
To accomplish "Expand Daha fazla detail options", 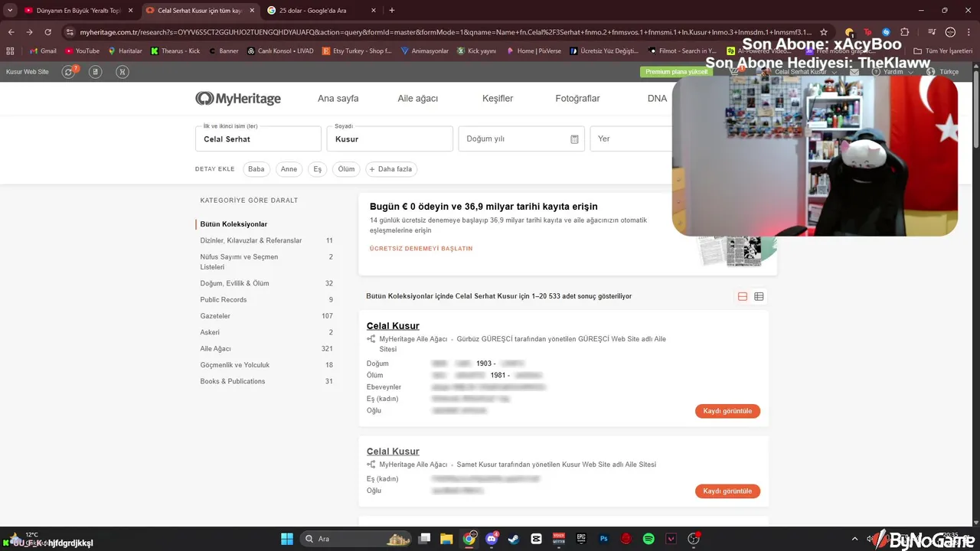I will (x=390, y=169).
